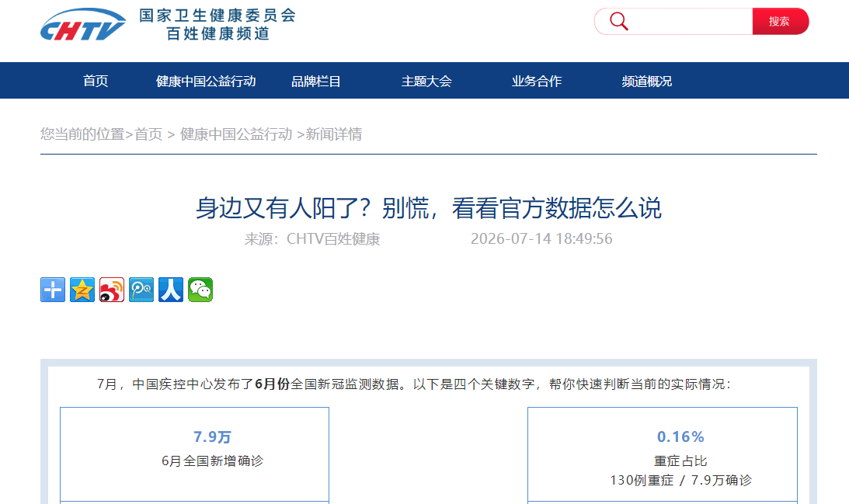Click the 0.16% figure
Viewport: 849px width, 504px height.
(x=680, y=437)
